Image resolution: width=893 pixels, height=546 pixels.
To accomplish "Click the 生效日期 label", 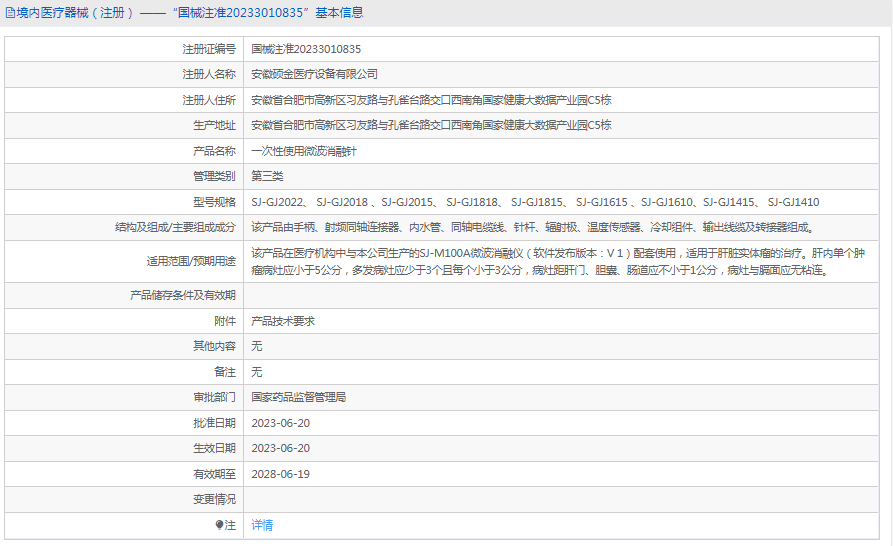I will [x=214, y=448].
